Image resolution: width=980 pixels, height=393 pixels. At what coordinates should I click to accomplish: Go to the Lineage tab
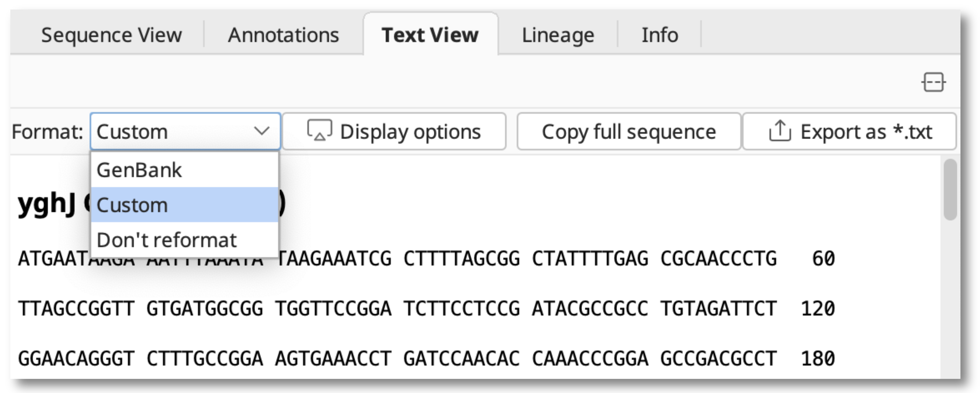pos(558,35)
